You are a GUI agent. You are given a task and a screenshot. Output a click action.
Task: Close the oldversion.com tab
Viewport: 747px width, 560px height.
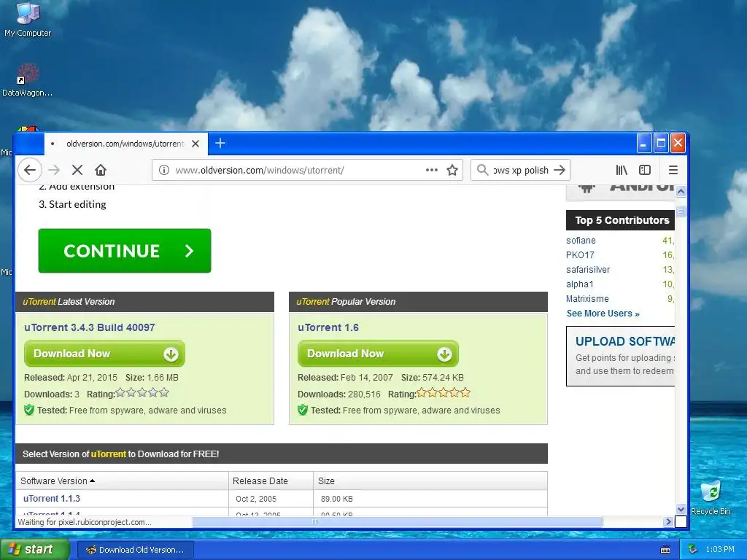(x=196, y=144)
